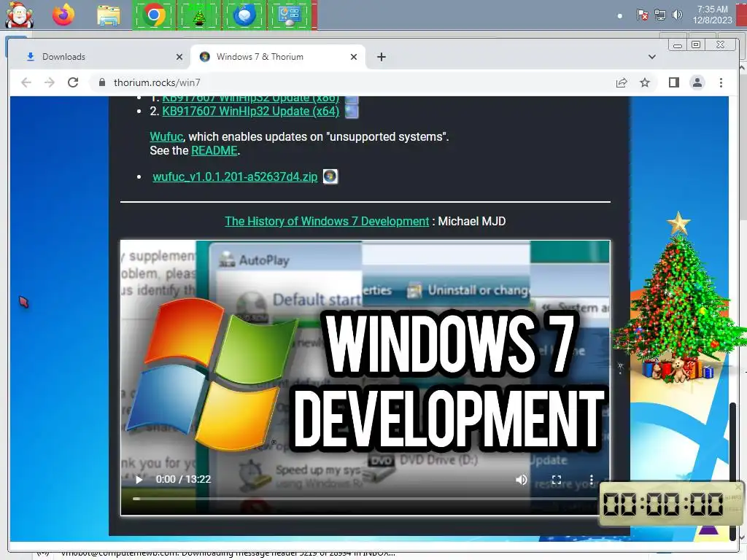Open the video more options menu

coord(591,480)
